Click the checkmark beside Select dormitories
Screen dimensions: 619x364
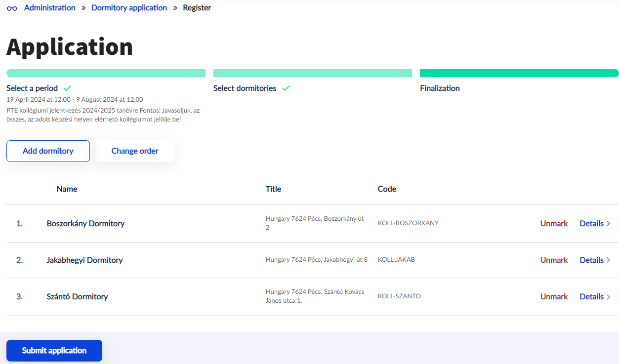[x=286, y=88]
